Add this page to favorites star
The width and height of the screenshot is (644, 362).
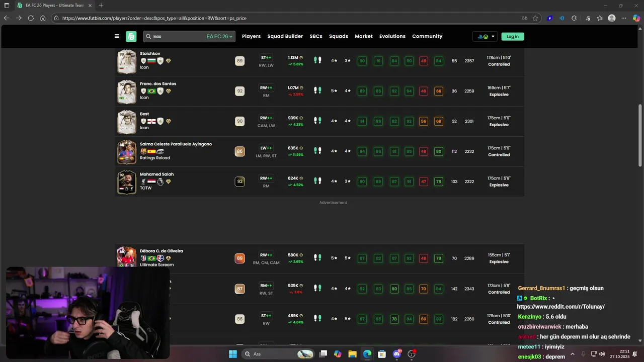point(535,18)
